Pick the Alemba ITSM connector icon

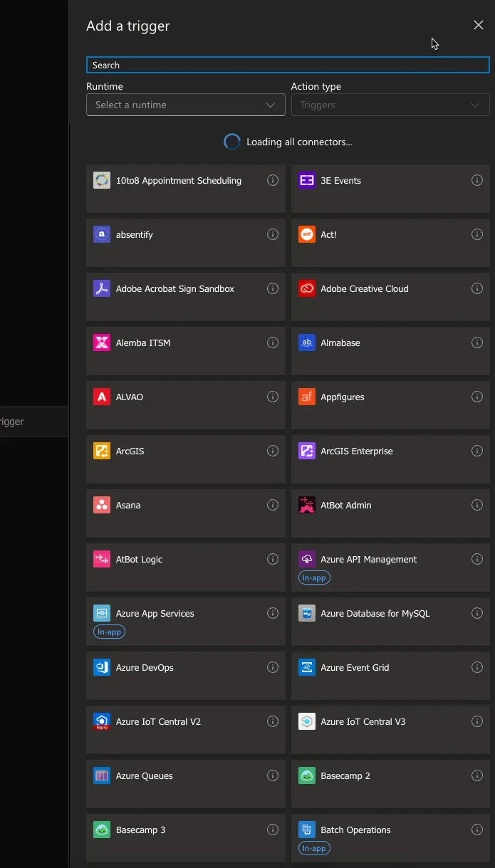(102, 343)
